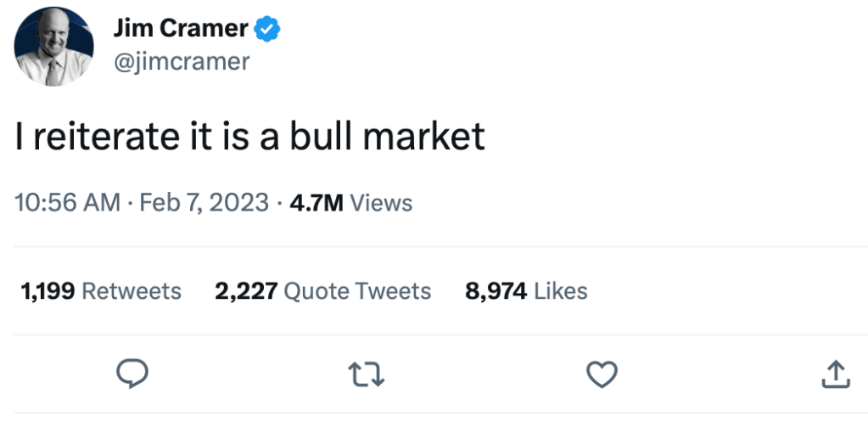Open the Retweets list

tap(132, 291)
